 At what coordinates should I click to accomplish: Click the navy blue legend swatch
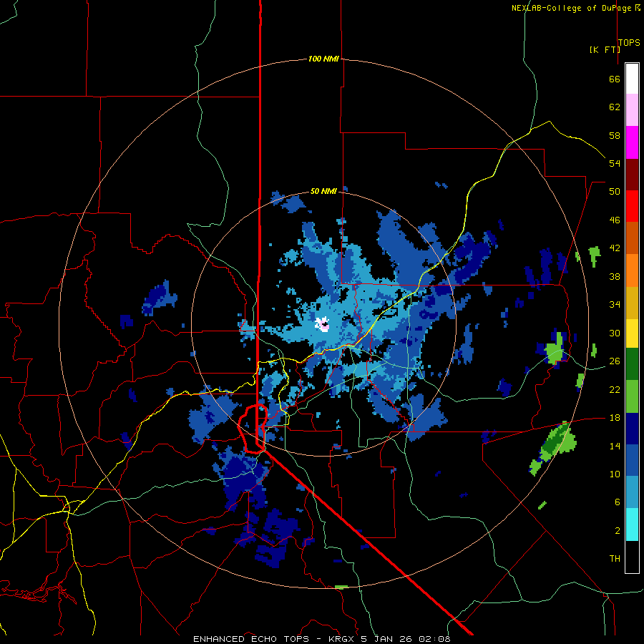[x=632, y=429]
